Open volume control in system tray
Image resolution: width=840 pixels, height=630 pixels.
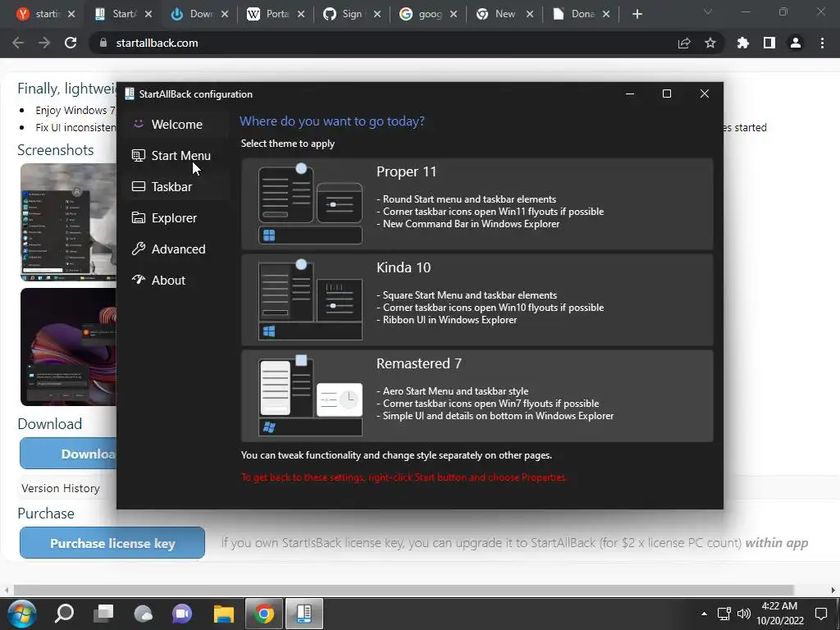743,614
